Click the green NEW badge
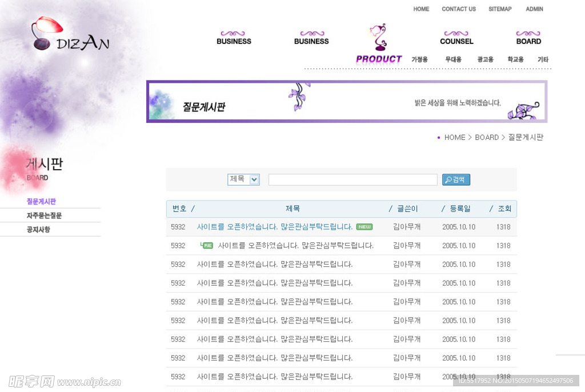585x392 pixels. [x=364, y=227]
